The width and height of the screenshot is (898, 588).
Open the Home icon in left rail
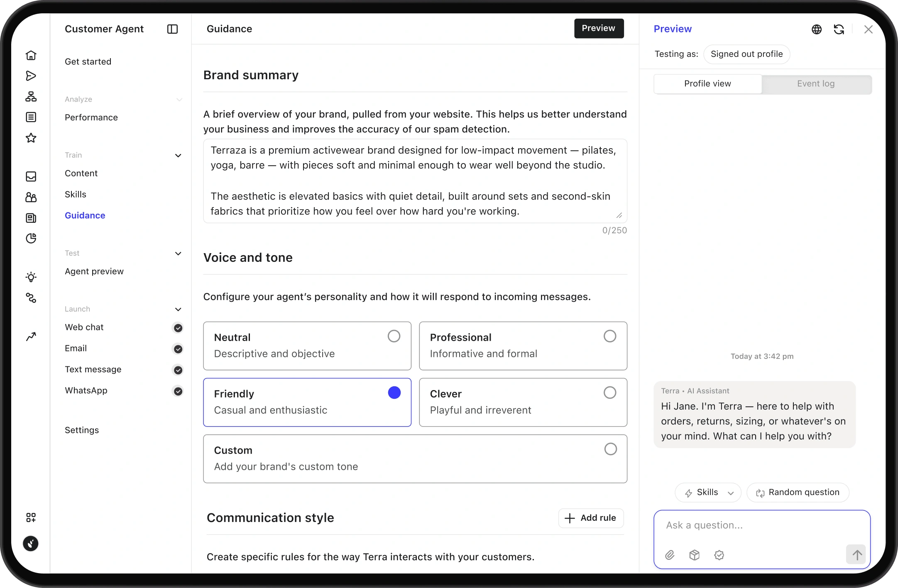point(31,55)
